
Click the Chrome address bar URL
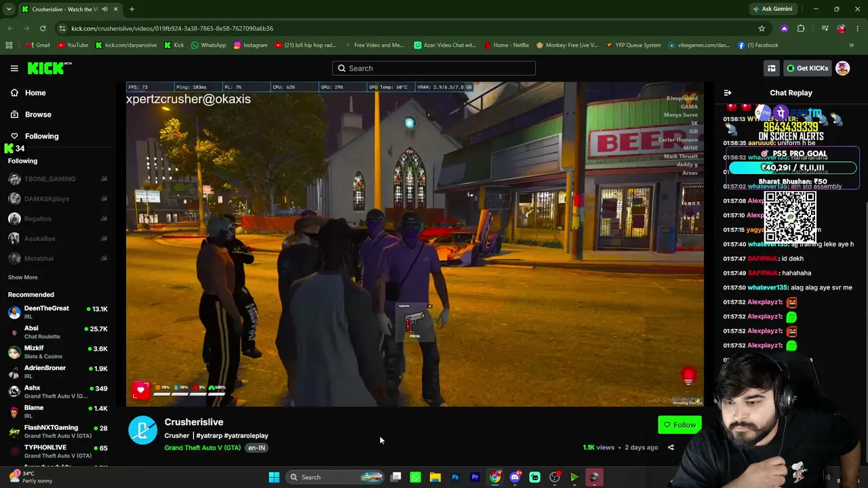click(x=172, y=28)
